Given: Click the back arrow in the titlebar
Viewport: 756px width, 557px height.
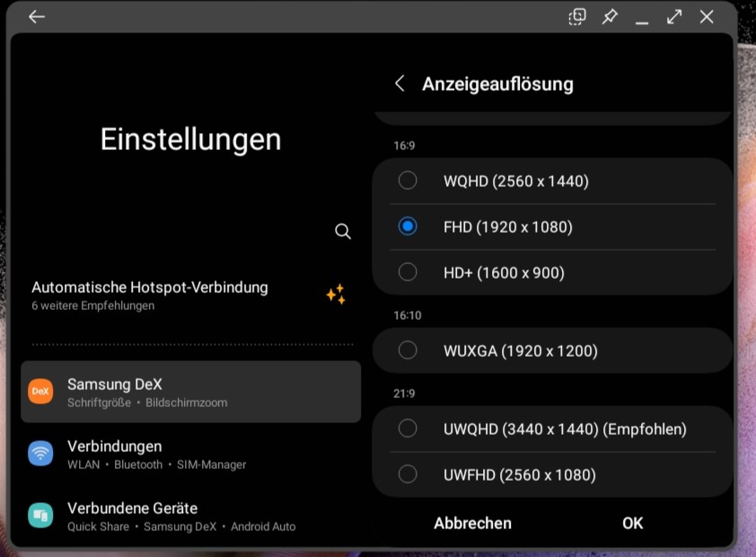Looking at the screenshot, I should pyautogui.click(x=36, y=16).
